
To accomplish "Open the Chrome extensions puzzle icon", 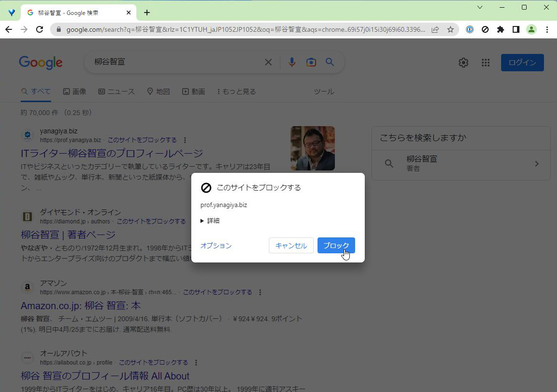I will (x=501, y=29).
